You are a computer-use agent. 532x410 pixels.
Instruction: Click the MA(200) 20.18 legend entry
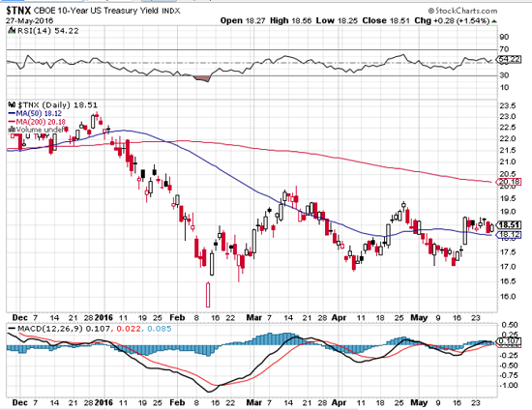point(37,122)
